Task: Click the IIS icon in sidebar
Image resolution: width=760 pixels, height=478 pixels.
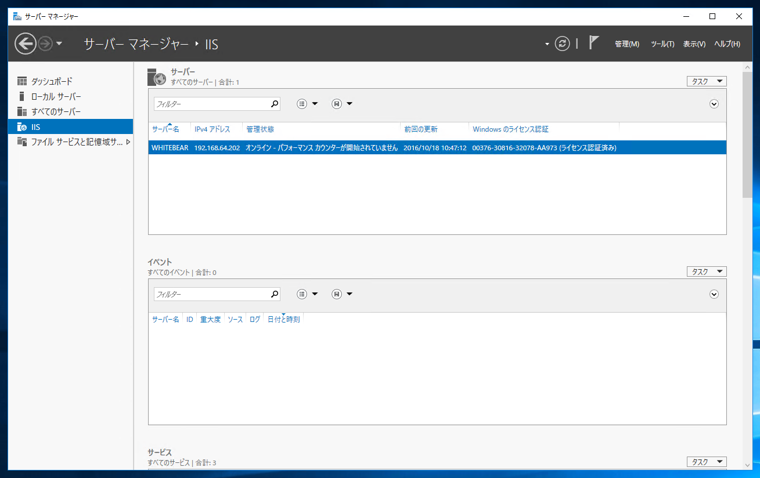Action: coord(22,127)
